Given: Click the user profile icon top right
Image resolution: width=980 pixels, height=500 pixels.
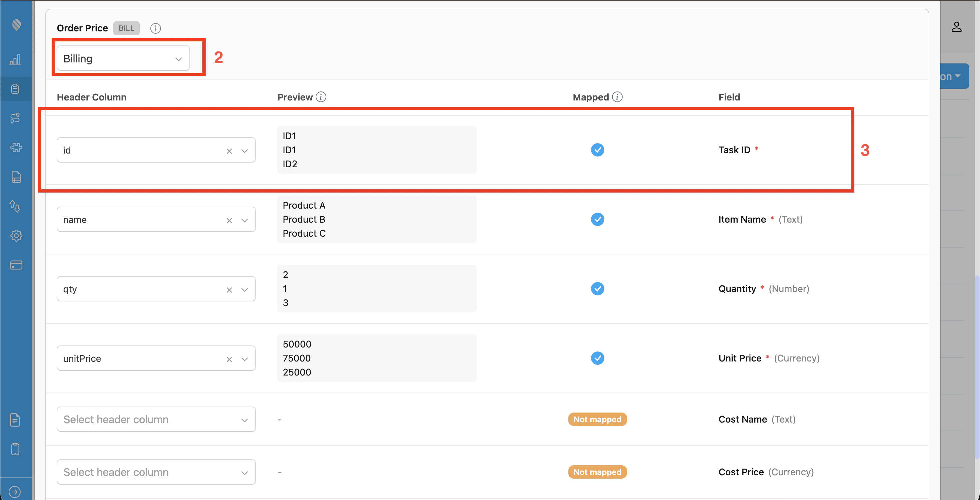Looking at the screenshot, I should [x=957, y=26].
